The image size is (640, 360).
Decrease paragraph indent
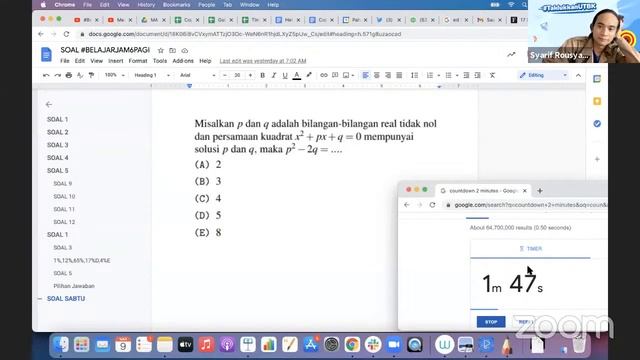466,76
